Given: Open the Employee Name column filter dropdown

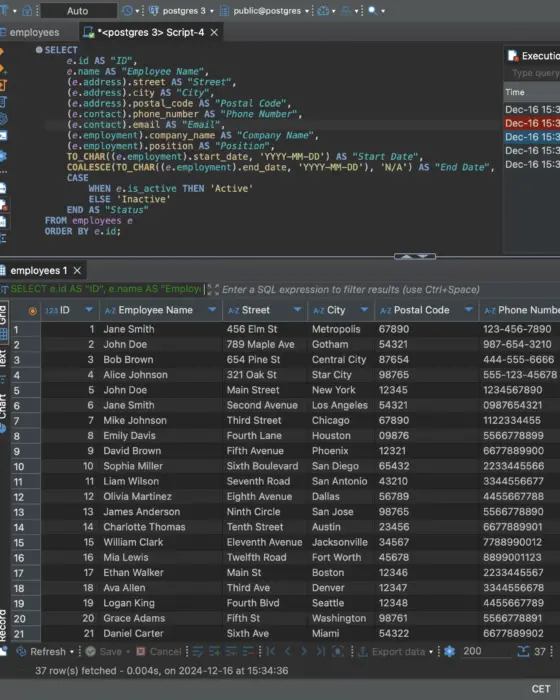Looking at the screenshot, I should (x=212, y=310).
